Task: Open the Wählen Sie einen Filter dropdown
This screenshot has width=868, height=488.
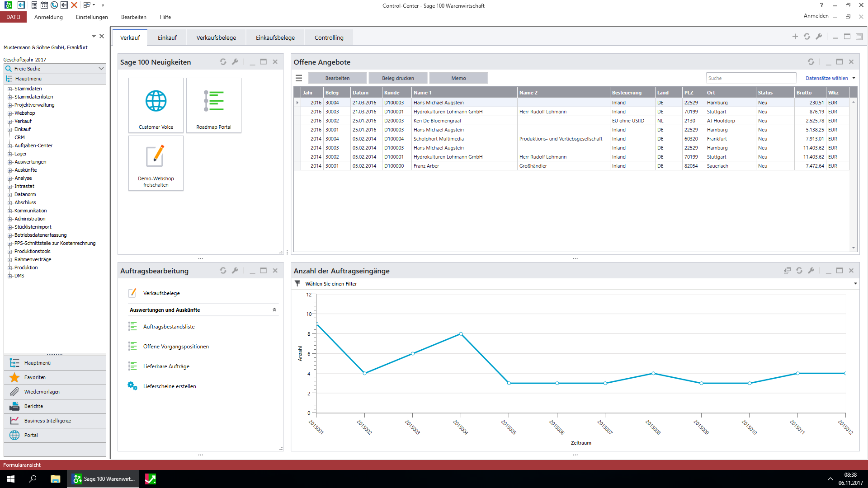Action: tap(855, 284)
